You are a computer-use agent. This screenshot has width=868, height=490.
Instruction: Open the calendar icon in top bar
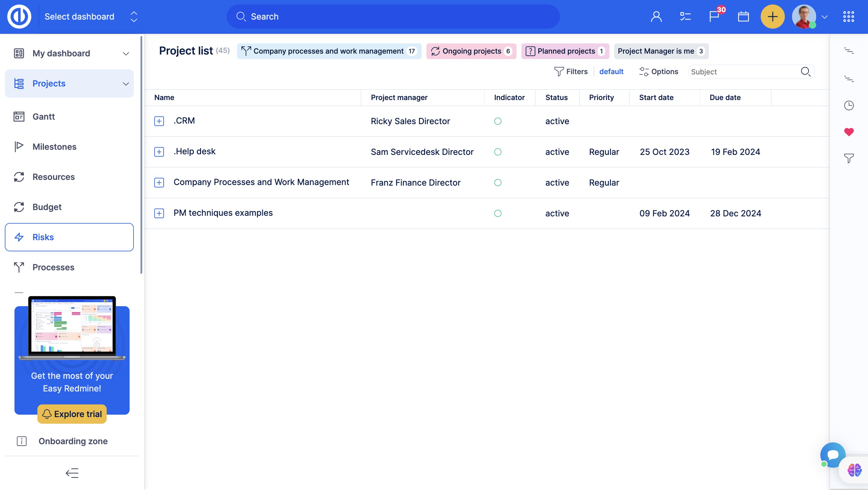pos(743,17)
